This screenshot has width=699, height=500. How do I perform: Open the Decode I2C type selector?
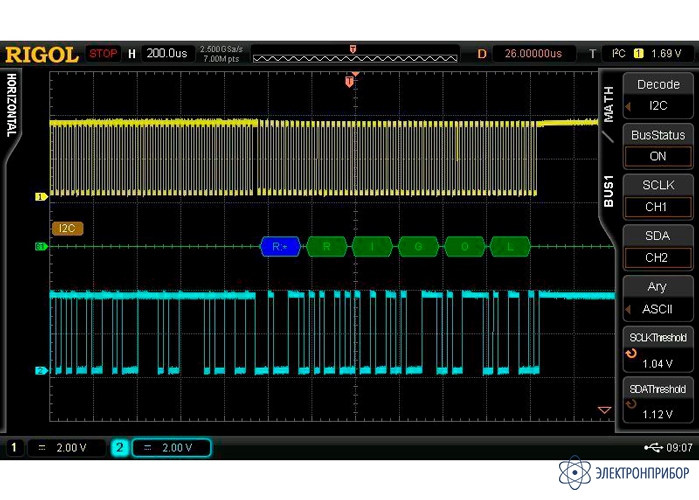tap(658, 95)
